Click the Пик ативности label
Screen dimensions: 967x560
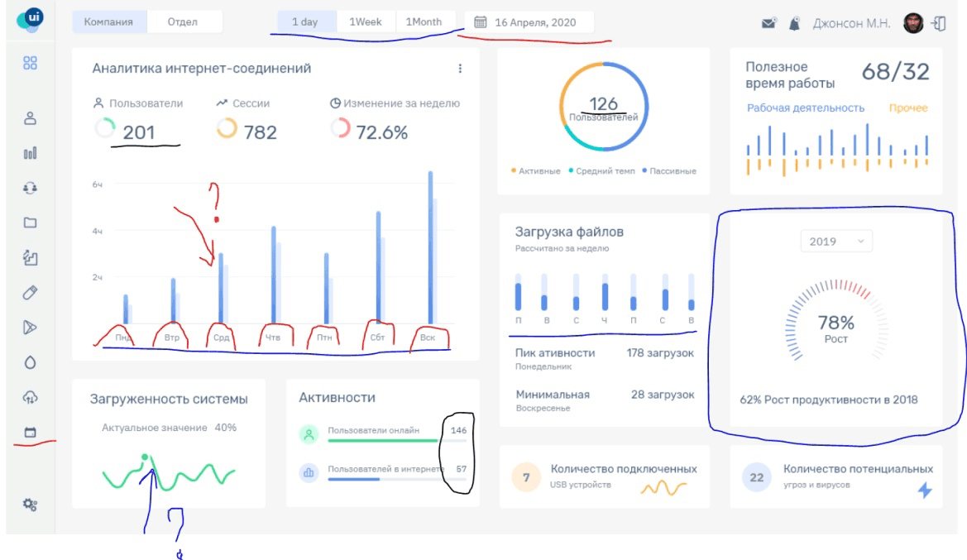coord(555,352)
